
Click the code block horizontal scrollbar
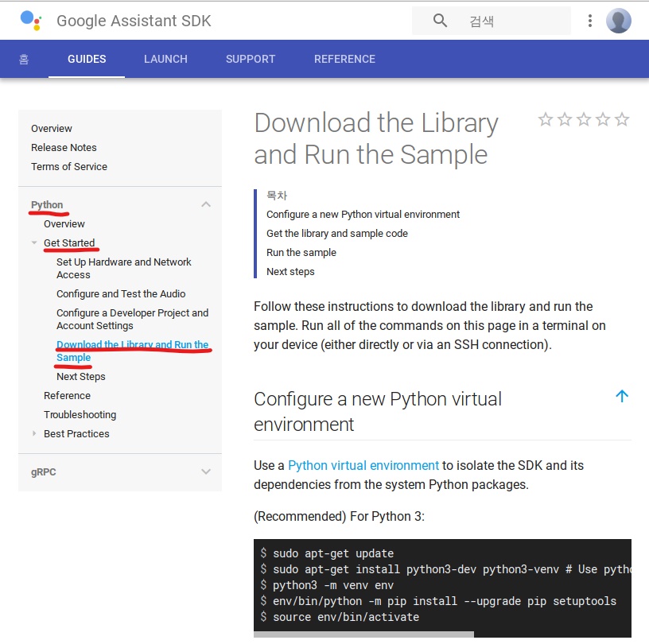(x=363, y=634)
